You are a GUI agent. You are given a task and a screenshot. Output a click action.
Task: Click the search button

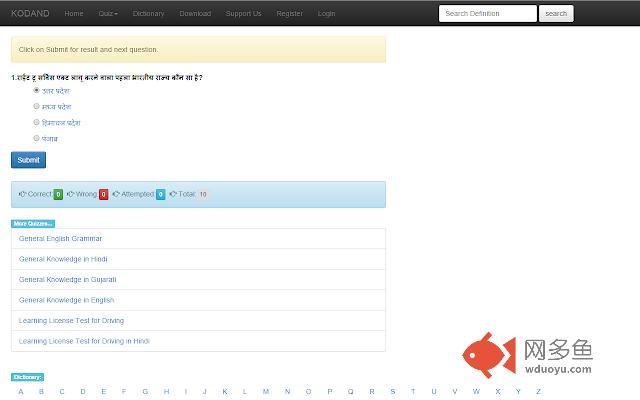point(556,13)
